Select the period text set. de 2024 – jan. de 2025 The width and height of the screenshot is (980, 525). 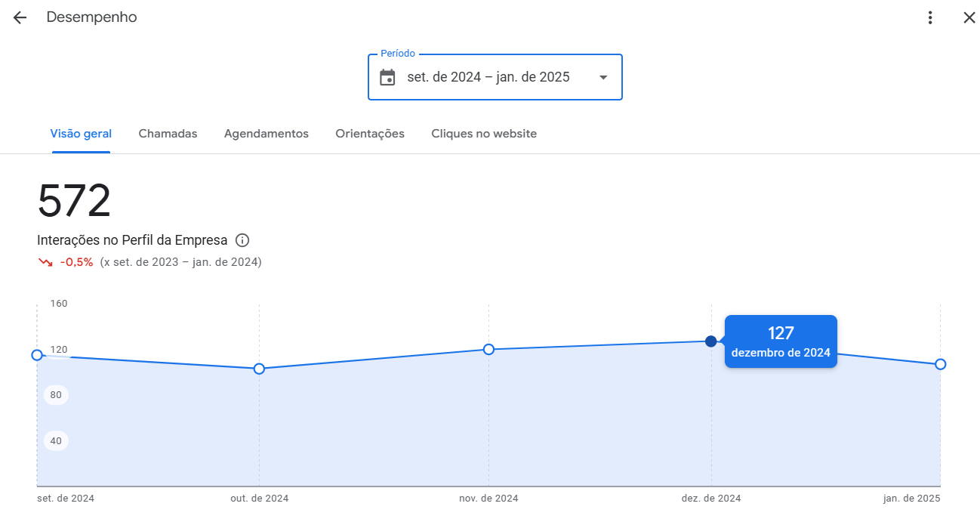pyautogui.click(x=488, y=77)
